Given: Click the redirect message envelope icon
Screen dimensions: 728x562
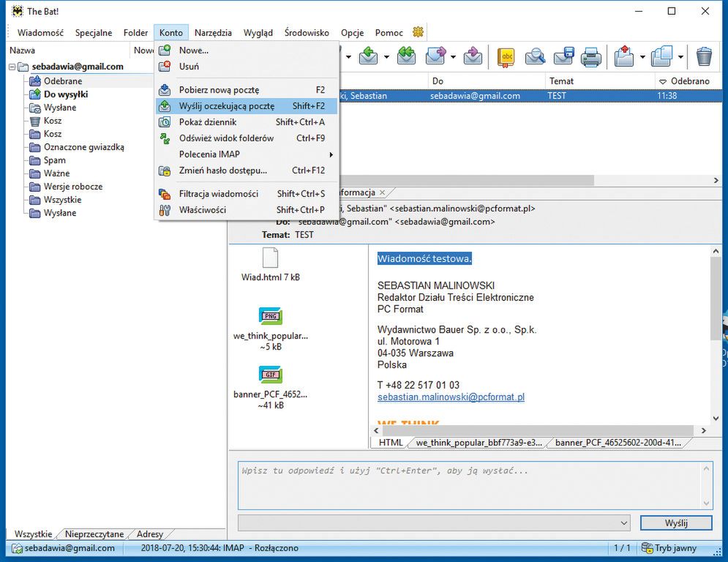Looking at the screenshot, I should pyautogui.click(x=473, y=56).
